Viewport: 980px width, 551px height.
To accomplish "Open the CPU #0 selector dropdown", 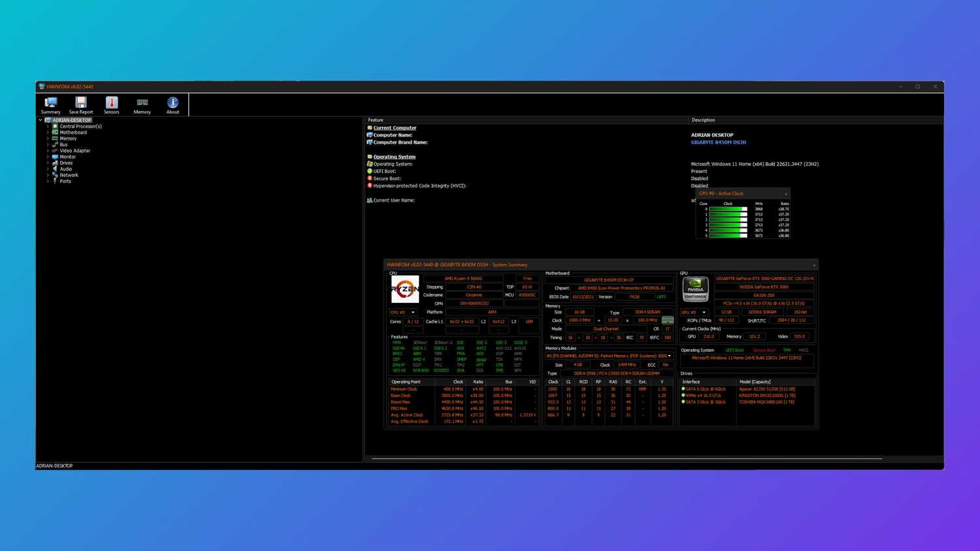I will tap(402, 313).
